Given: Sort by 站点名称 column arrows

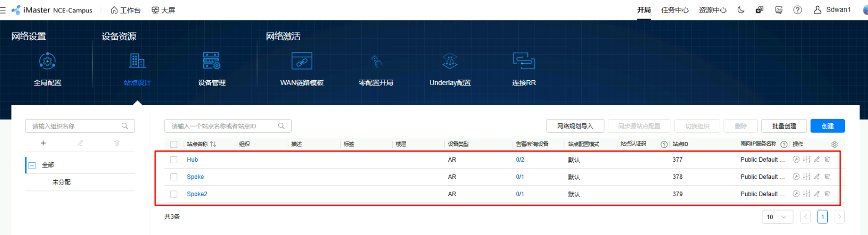Looking at the screenshot, I should tap(213, 144).
